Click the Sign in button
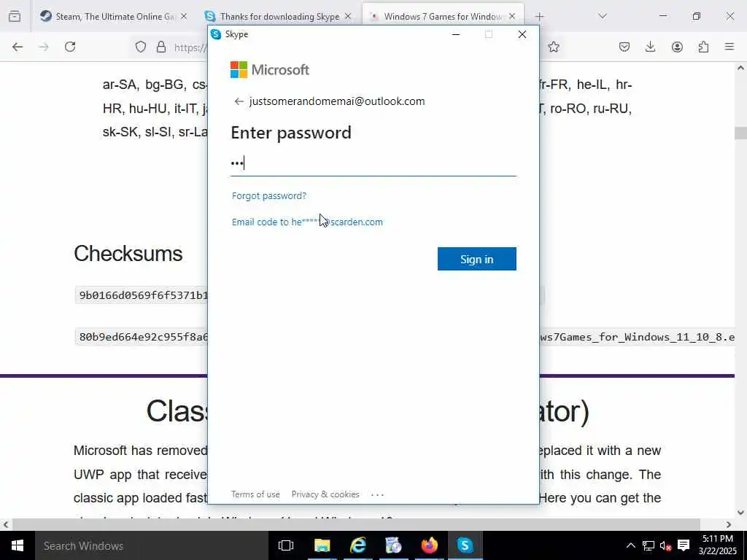The image size is (747, 560). pos(476,259)
